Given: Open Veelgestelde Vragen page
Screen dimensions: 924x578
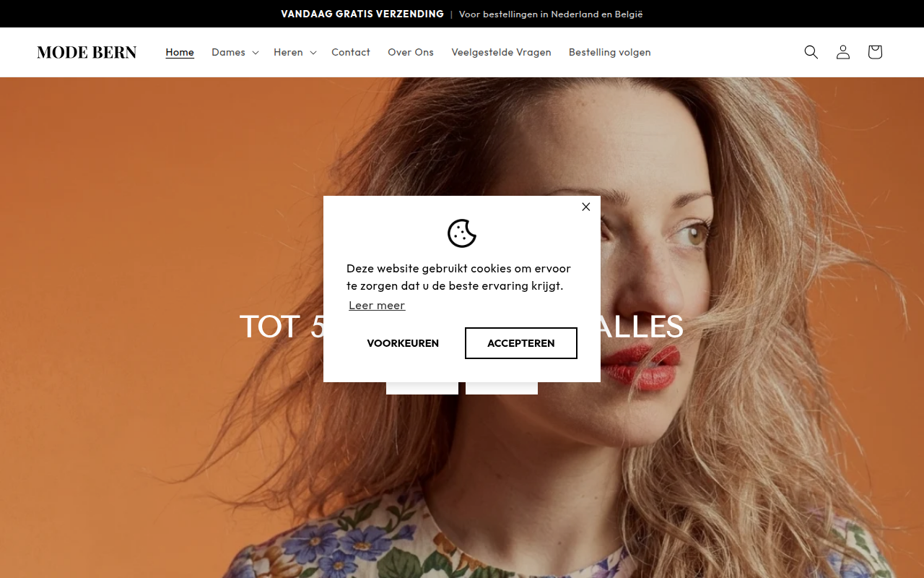Looking at the screenshot, I should [x=501, y=52].
